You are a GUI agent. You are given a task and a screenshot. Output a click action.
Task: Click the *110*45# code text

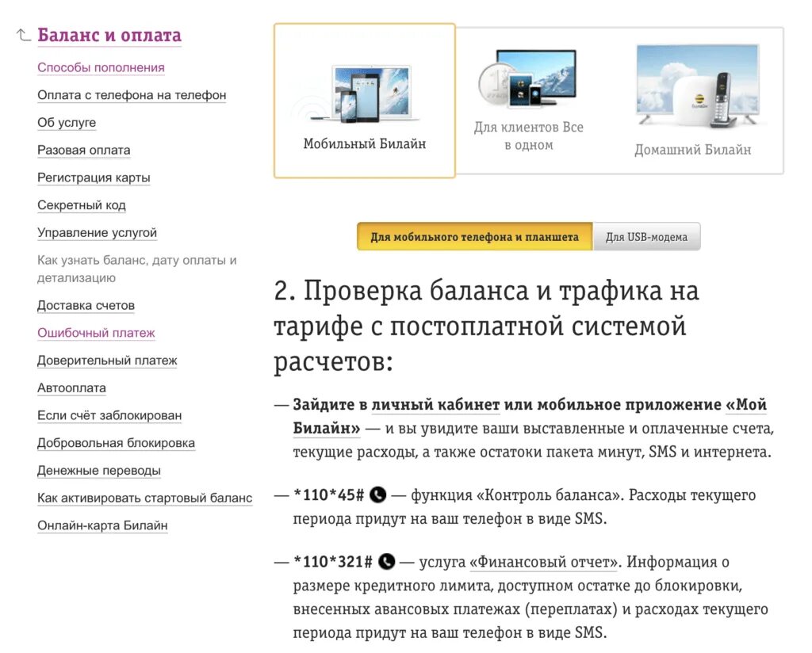329,495
